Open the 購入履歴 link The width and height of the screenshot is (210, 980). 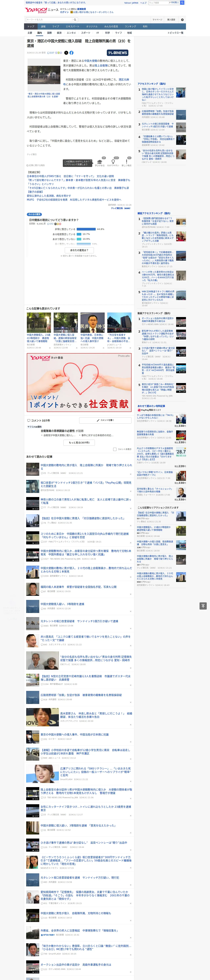(x=171, y=20)
